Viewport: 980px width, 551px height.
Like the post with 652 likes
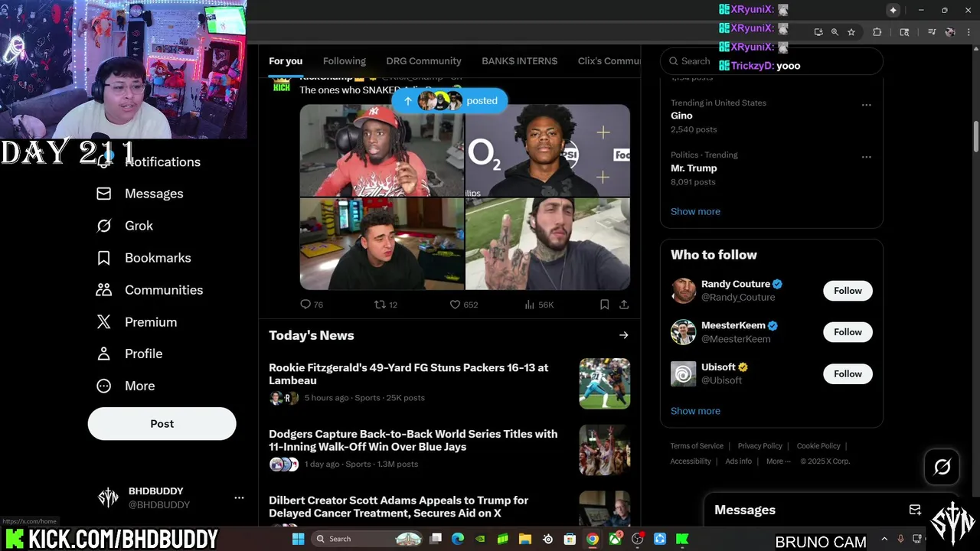tap(454, 305)
